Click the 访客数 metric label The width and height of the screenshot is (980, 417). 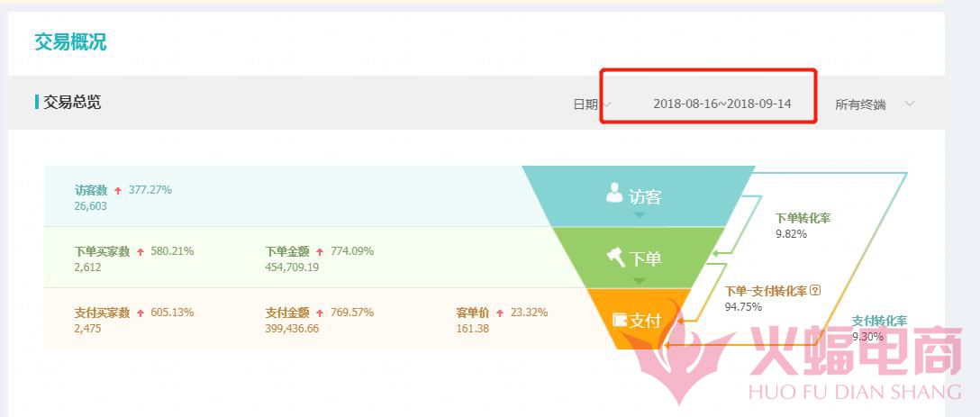(91, 190)
